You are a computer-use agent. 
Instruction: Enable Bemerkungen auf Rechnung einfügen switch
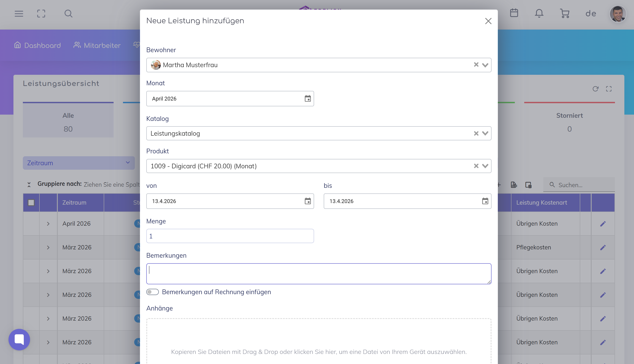click(x=153, y=292)
